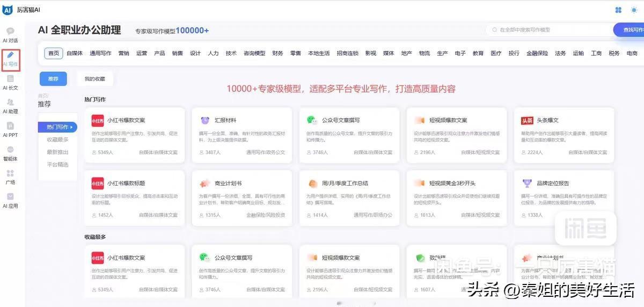
Task: Select the 税务 category tab
Action: [x=614, y=53]
